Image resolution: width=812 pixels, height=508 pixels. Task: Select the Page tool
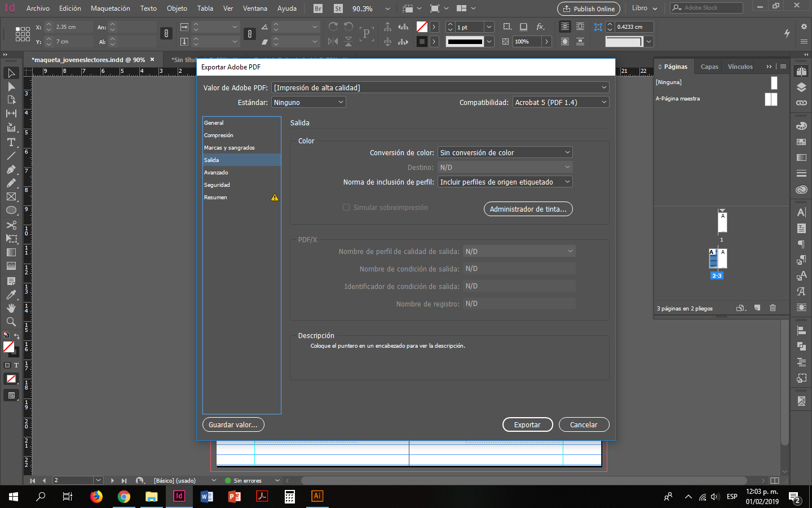(x=11, y=100)
